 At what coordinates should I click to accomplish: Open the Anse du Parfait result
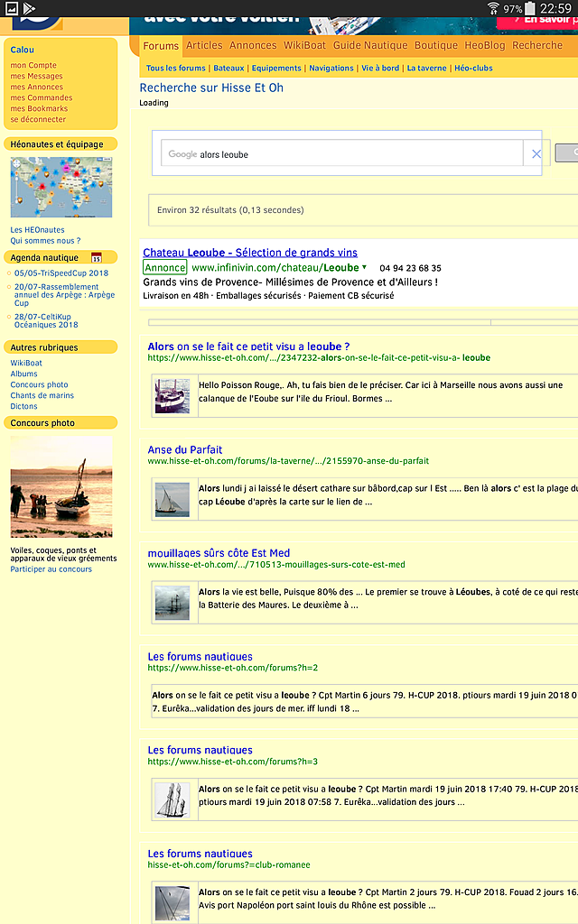(x=184, y=449)
